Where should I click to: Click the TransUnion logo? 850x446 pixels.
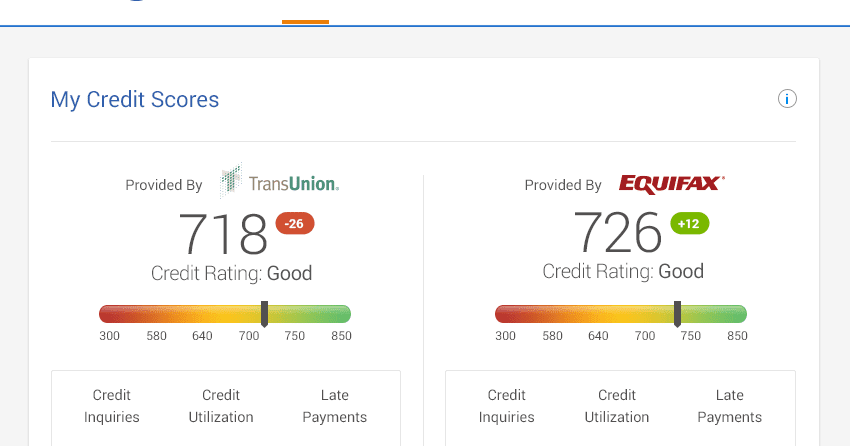tap(279, 181)
